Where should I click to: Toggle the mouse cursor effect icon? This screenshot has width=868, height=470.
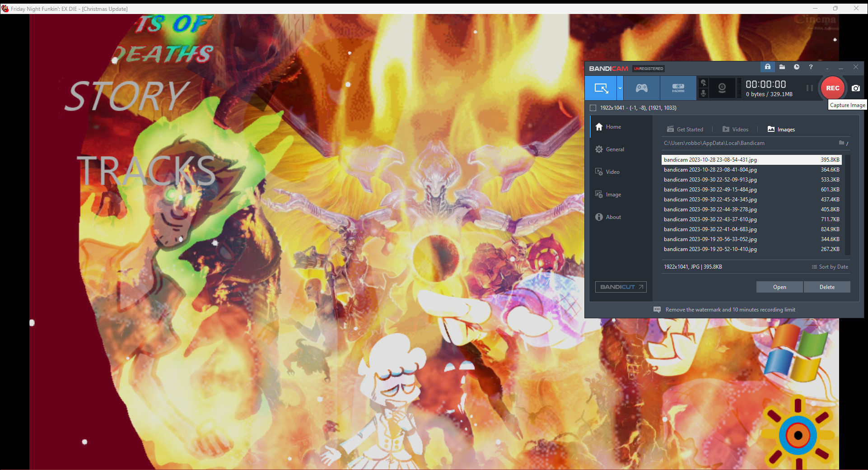(x=703, y=83)
